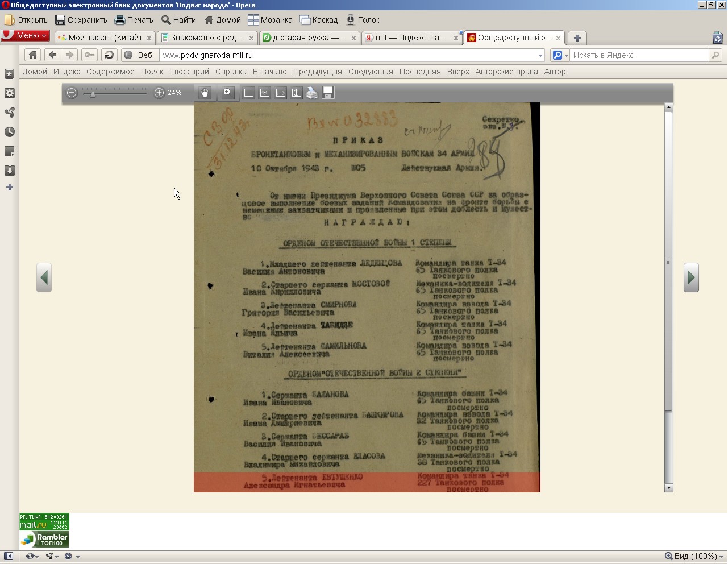Toggle fit-to-height view mode
The width and height of the screenshot is (728, 564).
[297, 93]
